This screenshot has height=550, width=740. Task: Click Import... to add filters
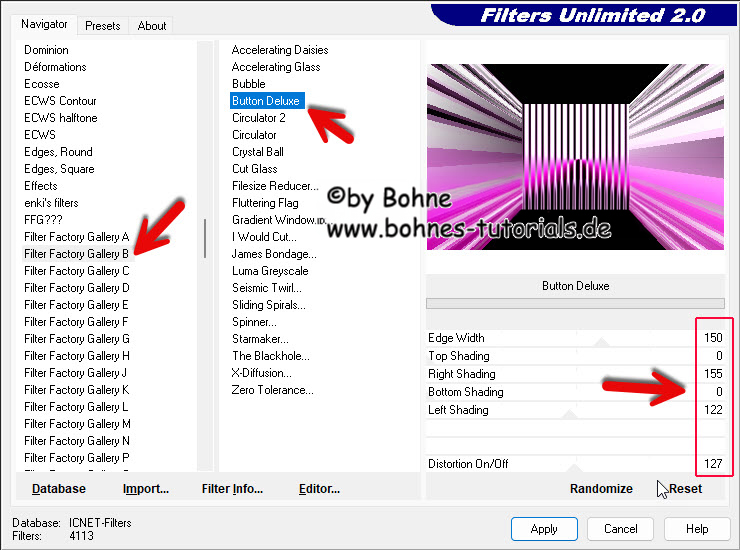146,488
